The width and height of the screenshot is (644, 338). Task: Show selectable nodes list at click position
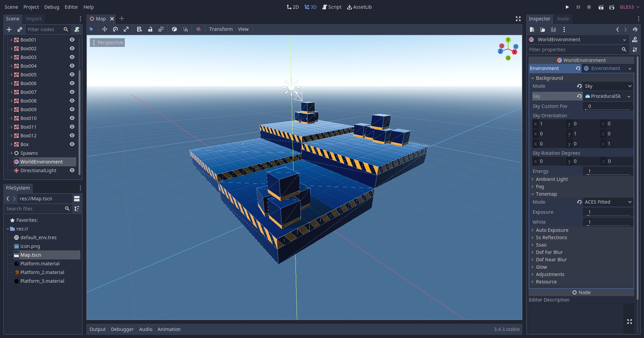click(140, 29)
